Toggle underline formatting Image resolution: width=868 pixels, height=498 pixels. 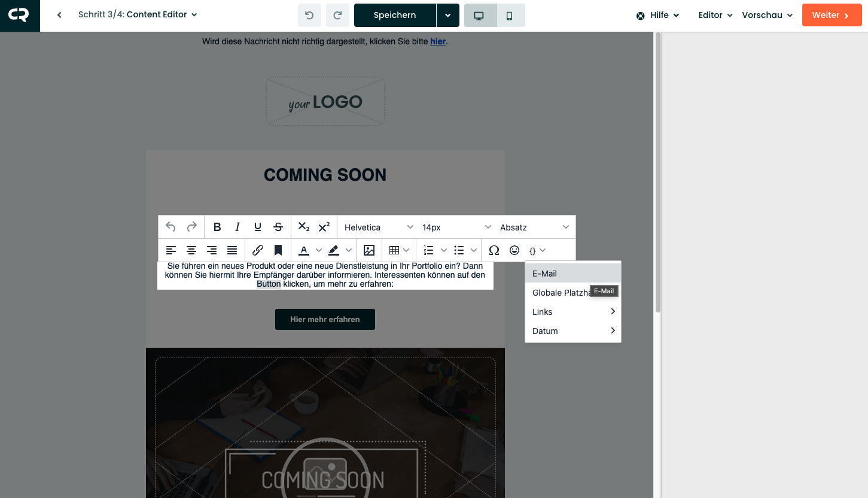[x=258, y=227]
